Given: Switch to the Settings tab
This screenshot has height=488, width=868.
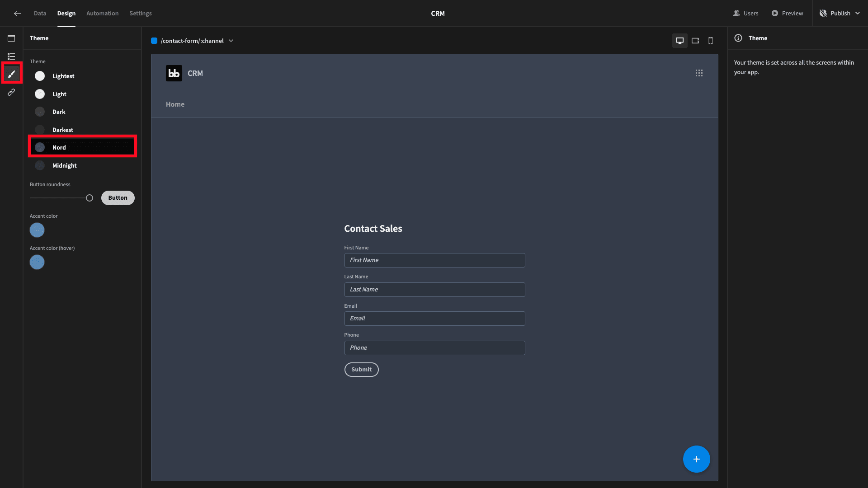Looking at the screenshot, I should pos(141,14).
